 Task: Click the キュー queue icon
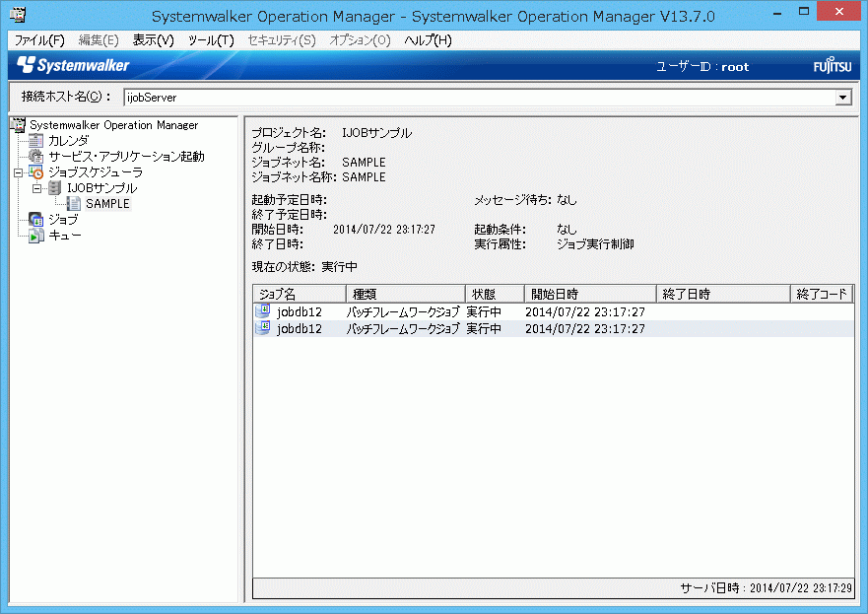(36, 236)
